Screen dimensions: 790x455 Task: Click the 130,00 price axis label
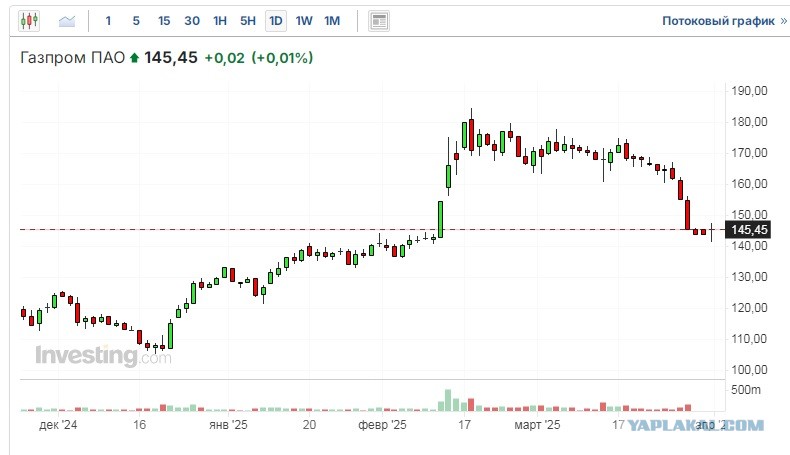click(749, 277)
